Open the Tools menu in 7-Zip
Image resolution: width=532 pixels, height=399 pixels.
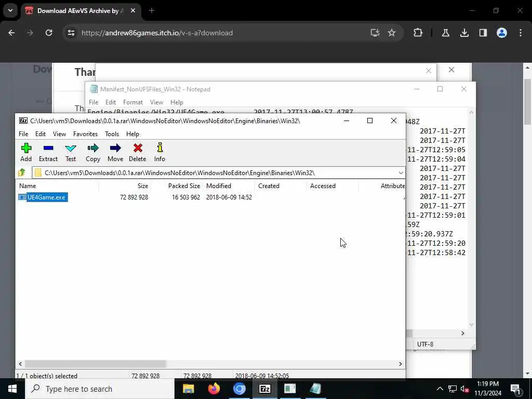click(x=112, y=134)
